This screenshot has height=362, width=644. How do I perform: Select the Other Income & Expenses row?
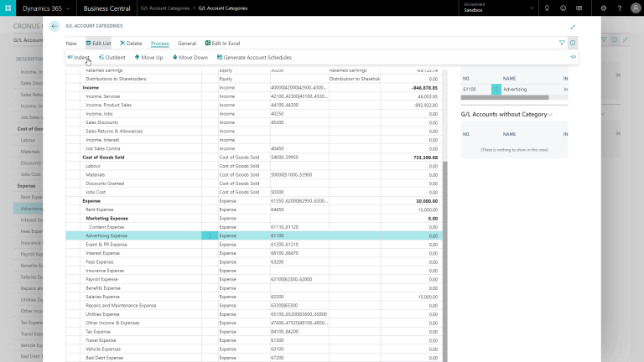(254, 323)
